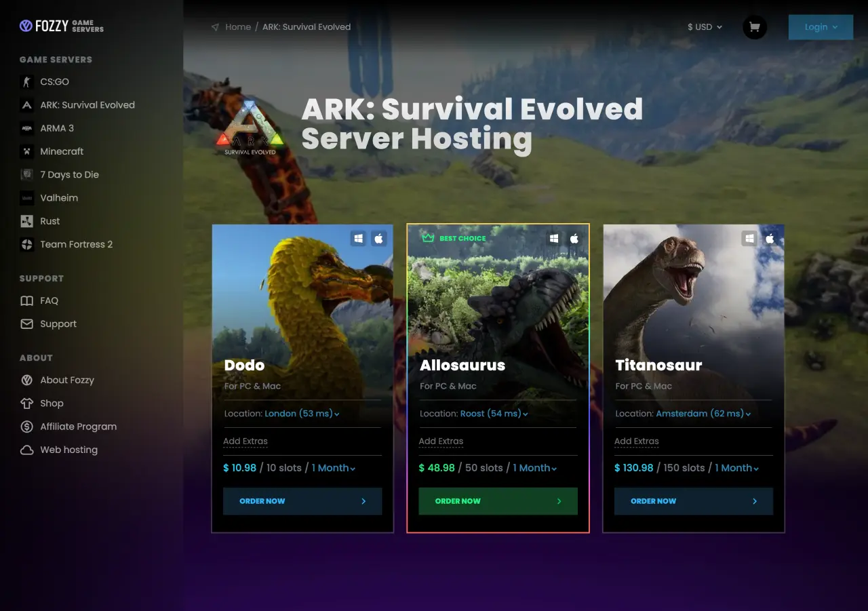Screen dimensions: 868x611
Task: Open Dodo 1 Month billing period dropdown
Action: point(334,468)
